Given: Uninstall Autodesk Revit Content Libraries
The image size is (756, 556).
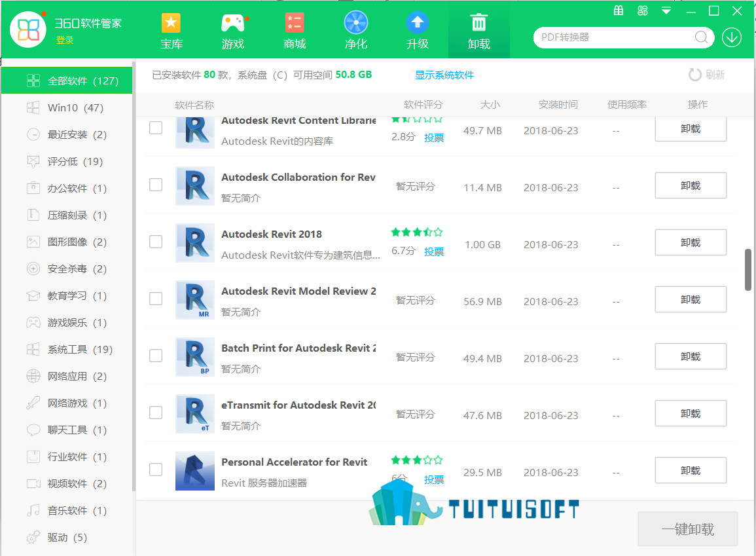Looking at the screenshot, I should [691, 129].
